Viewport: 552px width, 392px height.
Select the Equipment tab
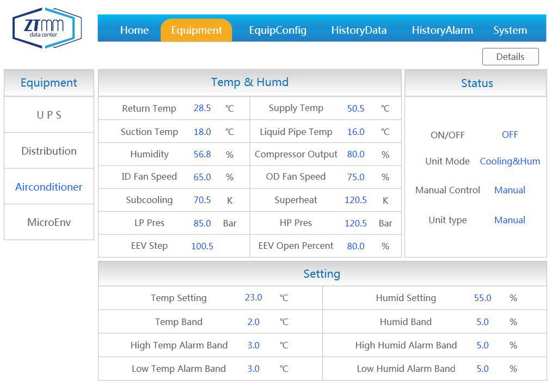click(197, 30)
